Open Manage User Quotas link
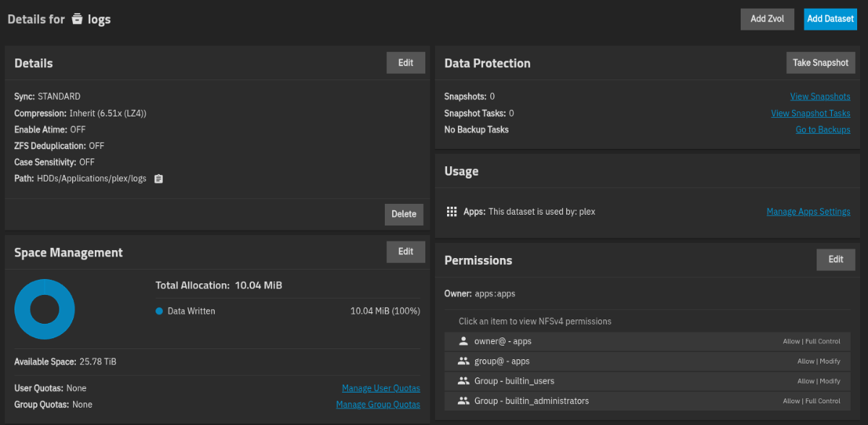 point(380,388)
